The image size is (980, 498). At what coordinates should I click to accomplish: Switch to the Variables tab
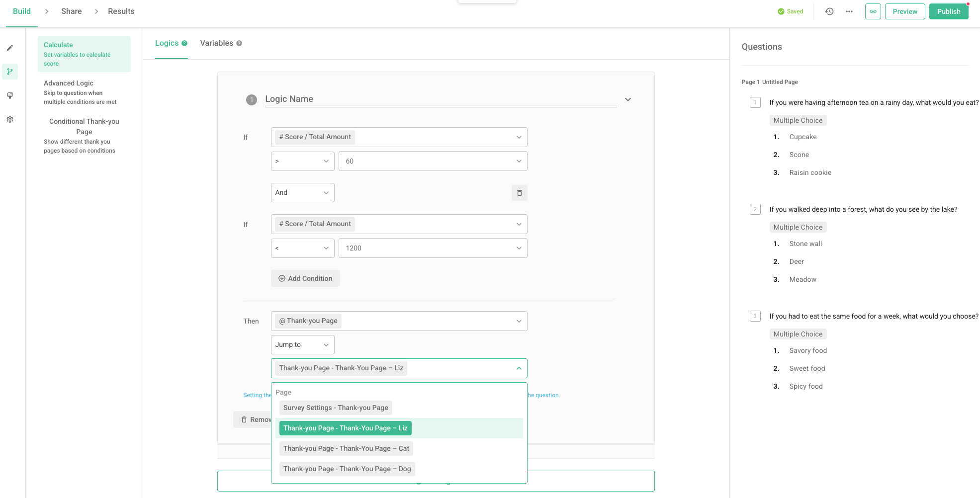click(x=216, y=43)
